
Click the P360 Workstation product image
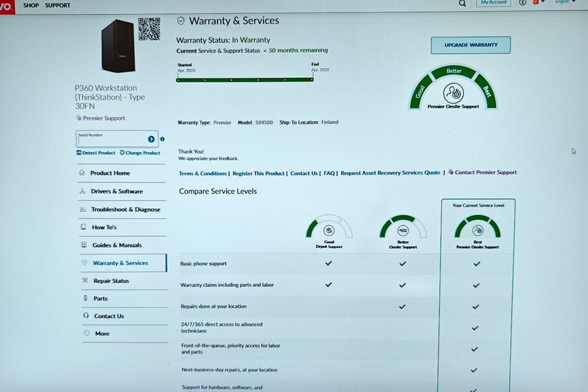pyautogui.click(x=118, y=46)
